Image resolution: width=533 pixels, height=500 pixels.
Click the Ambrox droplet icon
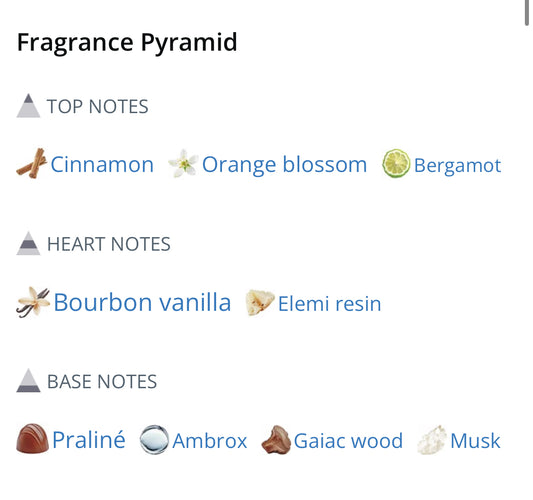[x=154, y=439]
